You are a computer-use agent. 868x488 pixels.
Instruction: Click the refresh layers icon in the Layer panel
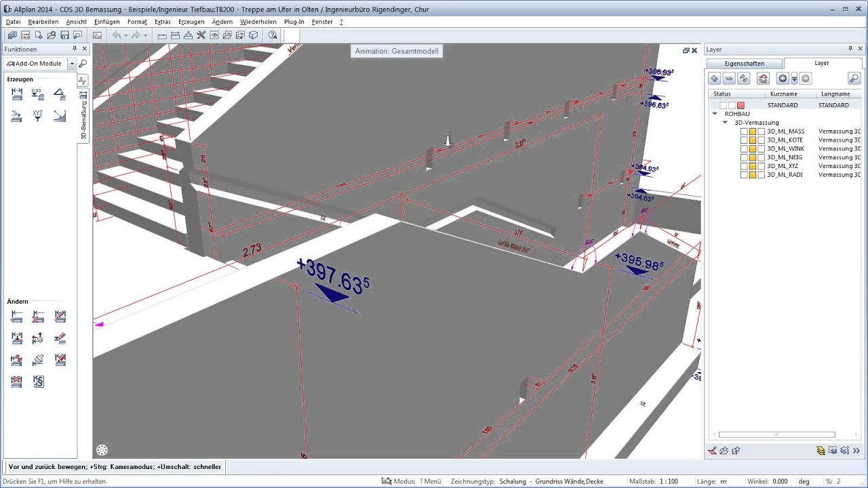pos(763,79)
